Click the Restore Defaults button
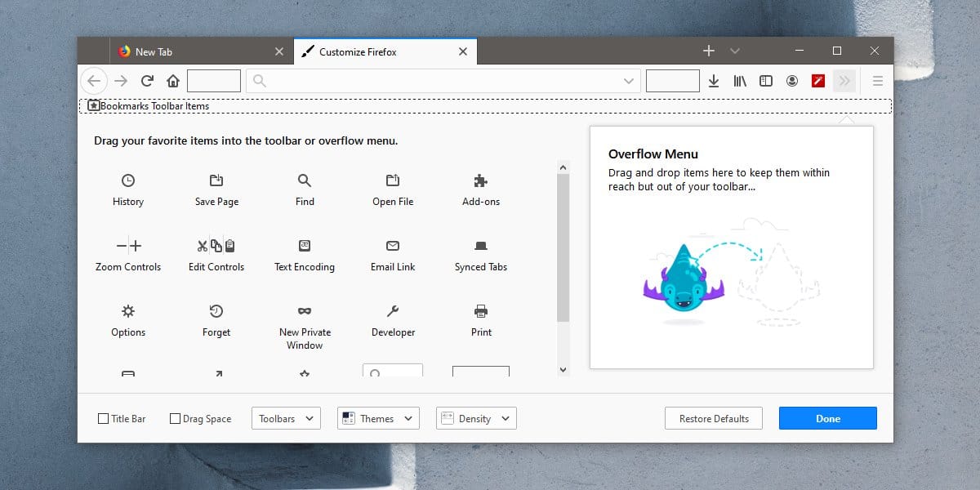The width and height of the screenshot is (980, 490). (x=713, y=419)
